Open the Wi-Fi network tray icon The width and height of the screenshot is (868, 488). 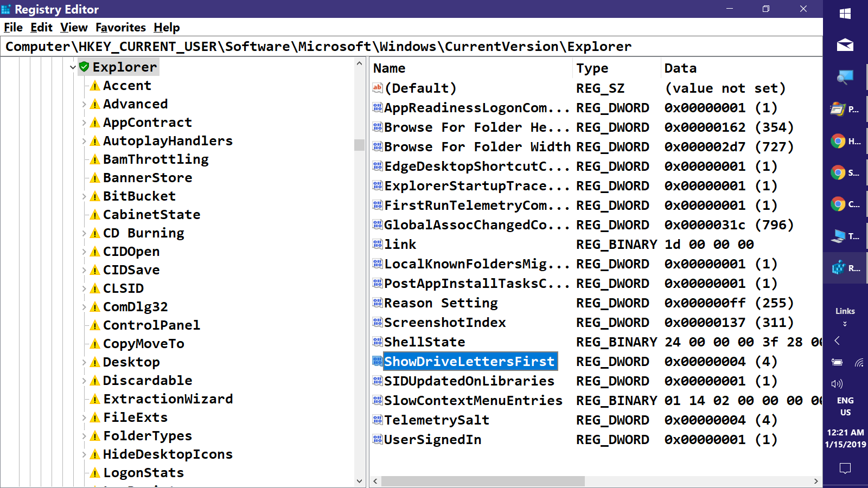(859, 362)
